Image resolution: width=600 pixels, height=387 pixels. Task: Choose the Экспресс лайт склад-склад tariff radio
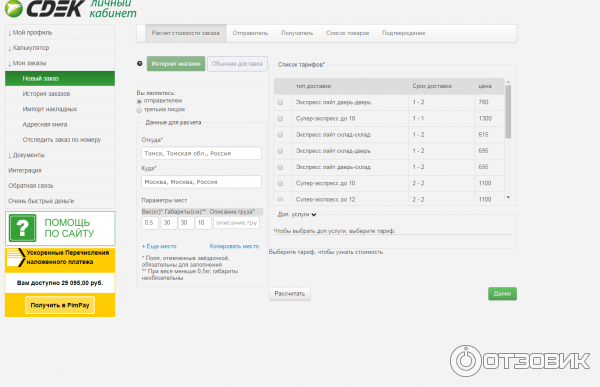pyautogui.click(x=280, y=135)
